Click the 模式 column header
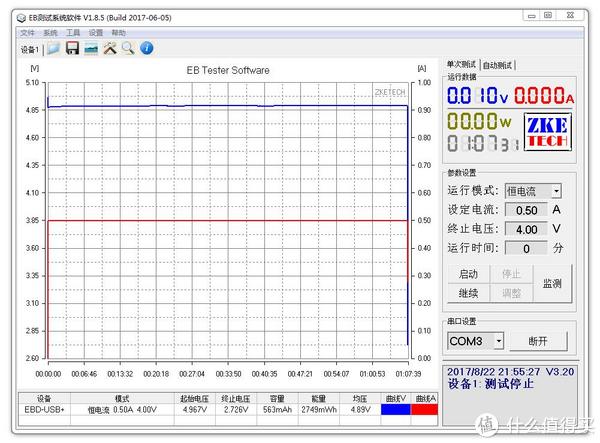 [x=122, y=398]
